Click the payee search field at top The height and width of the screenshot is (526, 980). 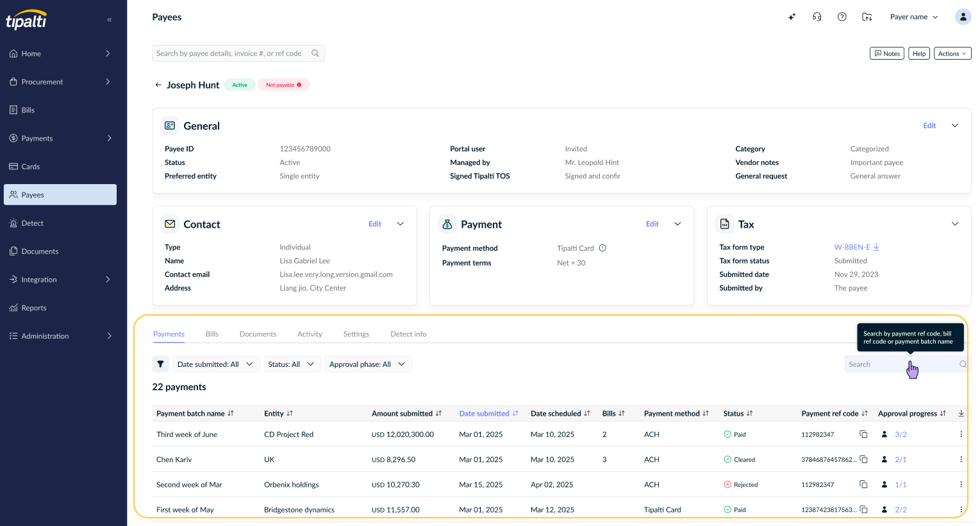point(238,53)
